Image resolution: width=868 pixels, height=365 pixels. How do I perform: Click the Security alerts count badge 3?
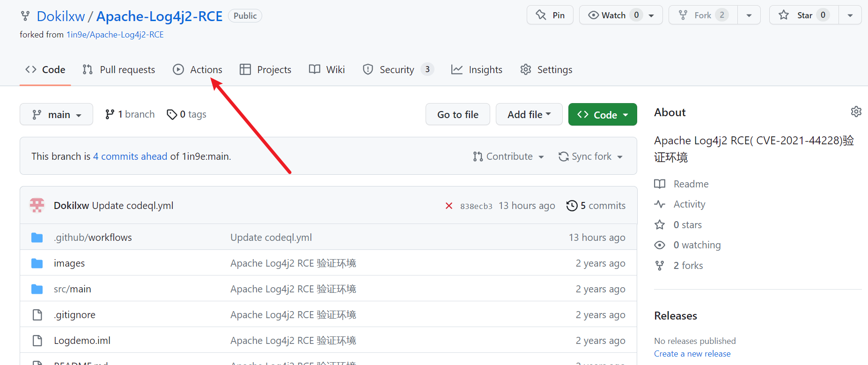click(x=427, y=69)
